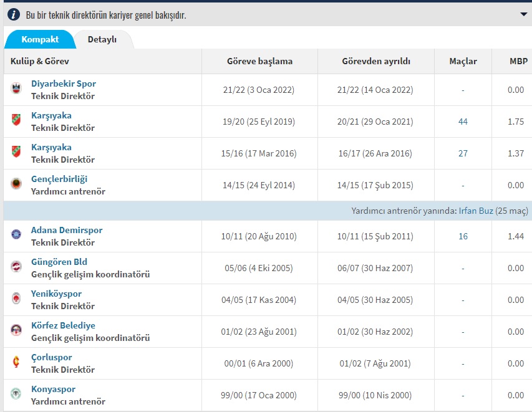532x412 pixels.
Task: Click the Körfez Belediye club crest icon
Action: 16,330
